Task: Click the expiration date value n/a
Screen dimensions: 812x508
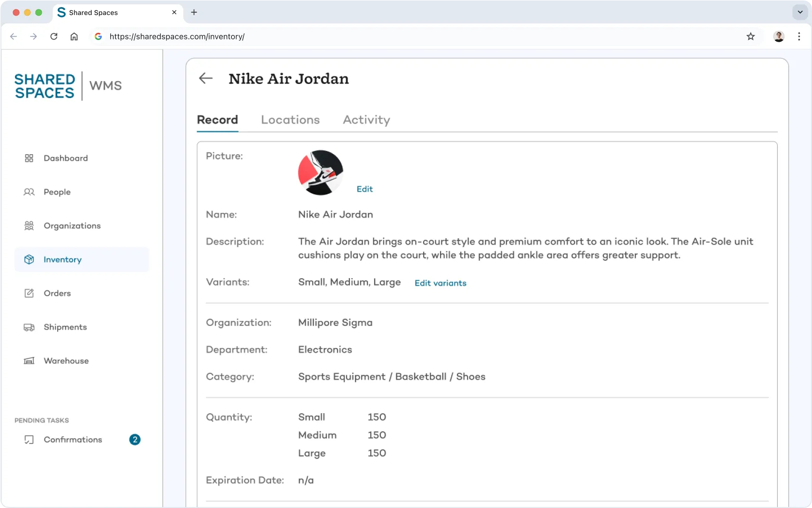Action: point(306,481)
